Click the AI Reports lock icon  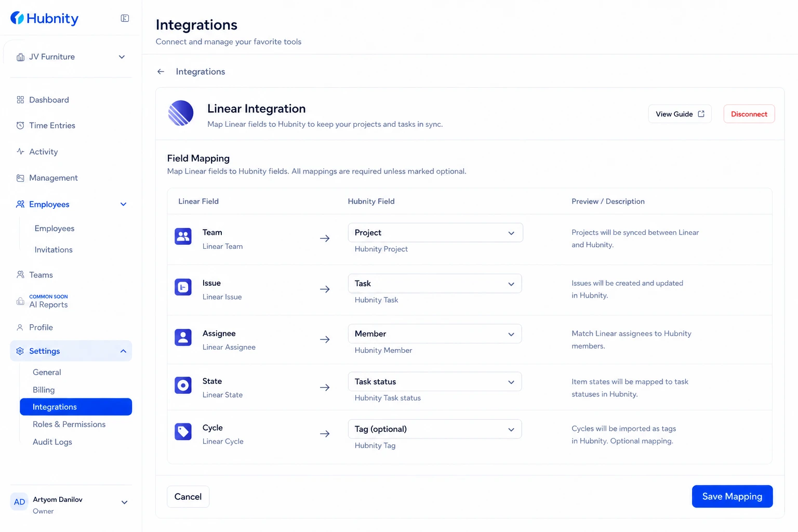(x=20, y=301)
